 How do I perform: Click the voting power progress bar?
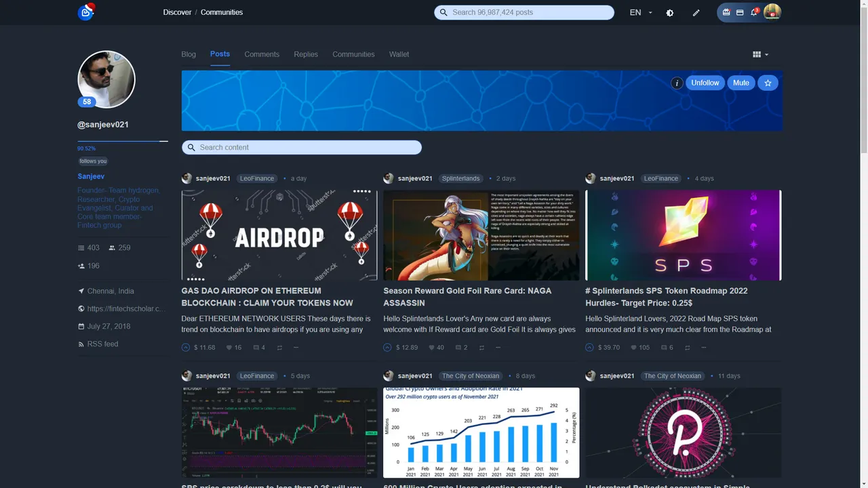pyautogui.click(x=123, y=141)
